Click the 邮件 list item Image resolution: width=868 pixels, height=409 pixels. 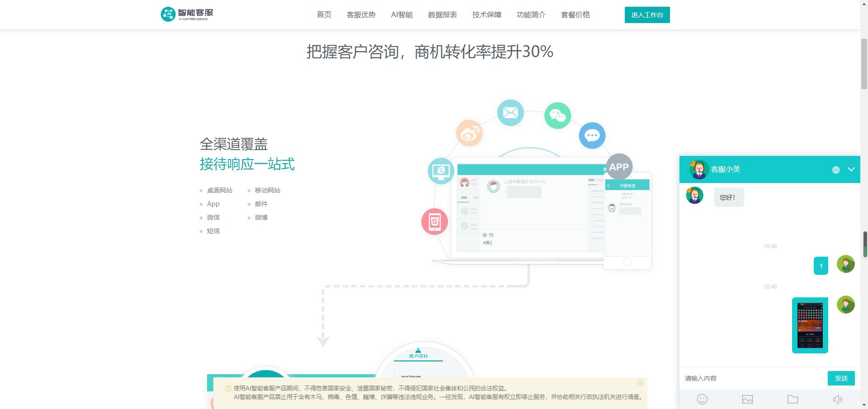pyautogui.click(x=261, y=204)
